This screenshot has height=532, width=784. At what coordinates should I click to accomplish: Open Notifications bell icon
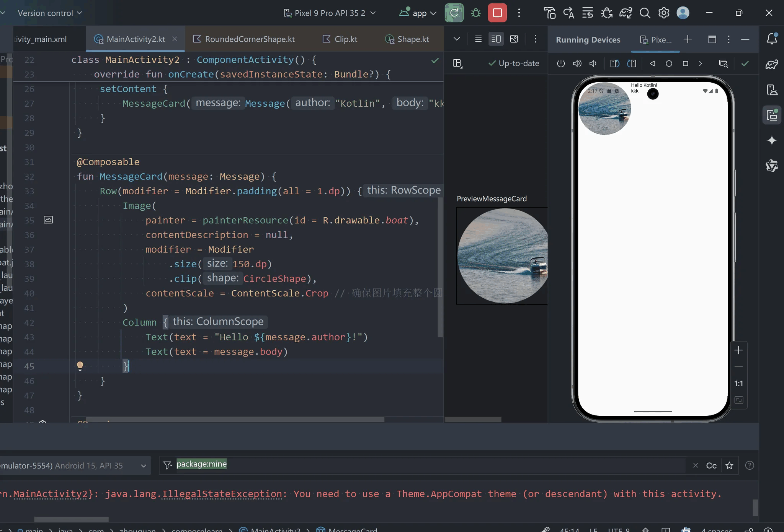(x=772, y=39)
